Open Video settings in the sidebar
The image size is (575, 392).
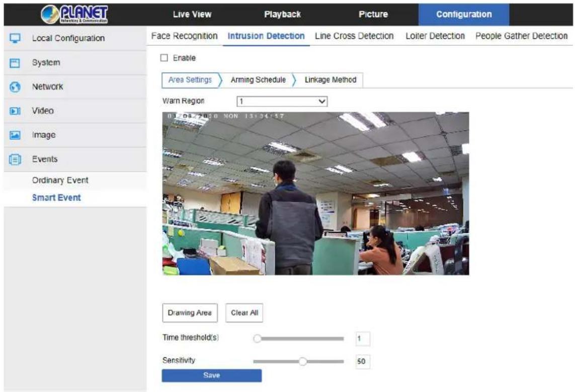[x=75, y=111]
